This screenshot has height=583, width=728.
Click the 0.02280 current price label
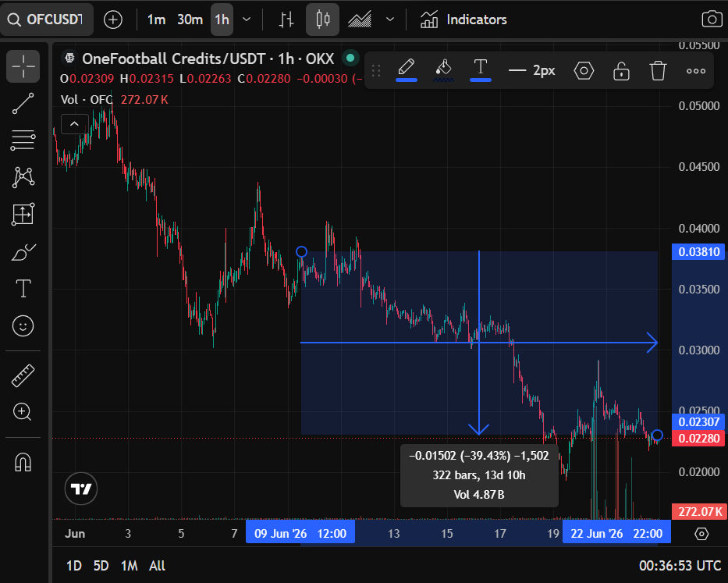point(698,438)
